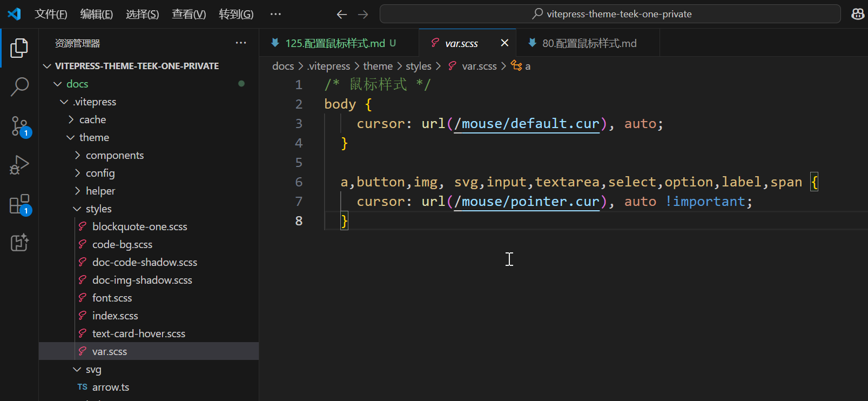Open font.scss file
The height and width of the screenshot is (401, 868).
coord(149,298)
